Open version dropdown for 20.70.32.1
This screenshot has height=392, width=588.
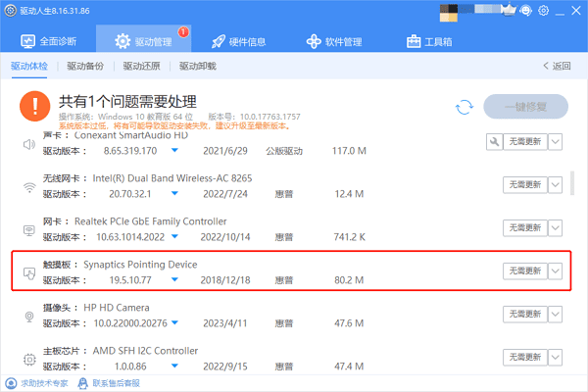(x=174, y=194)
